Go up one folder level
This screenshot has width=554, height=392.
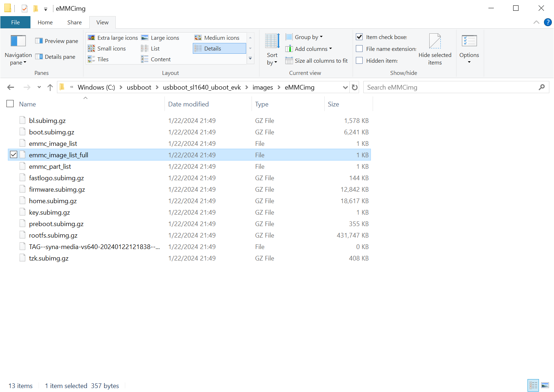(x=50, y=87)
